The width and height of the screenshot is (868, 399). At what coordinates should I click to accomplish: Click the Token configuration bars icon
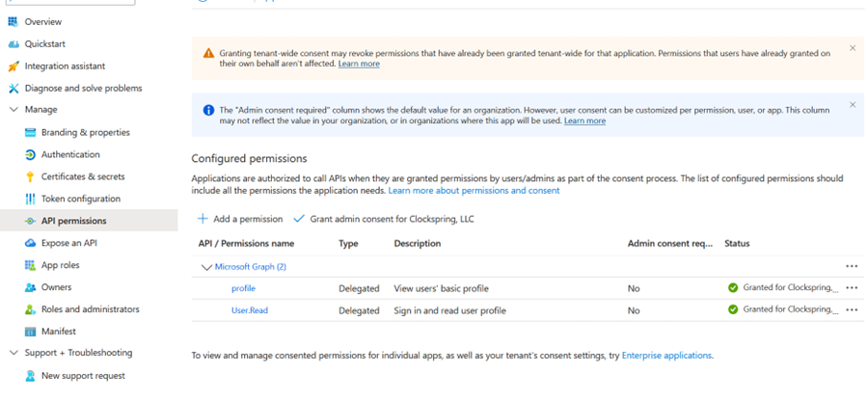pyautogui.click(x=31, y=199)
